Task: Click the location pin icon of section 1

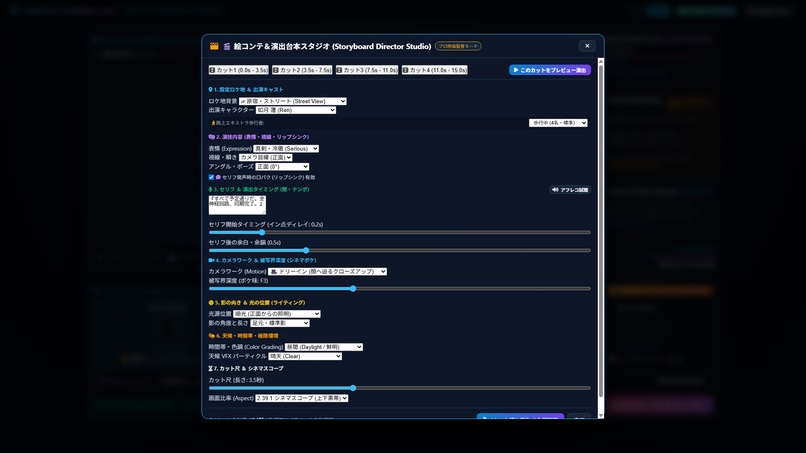Action: coord(210,89)
